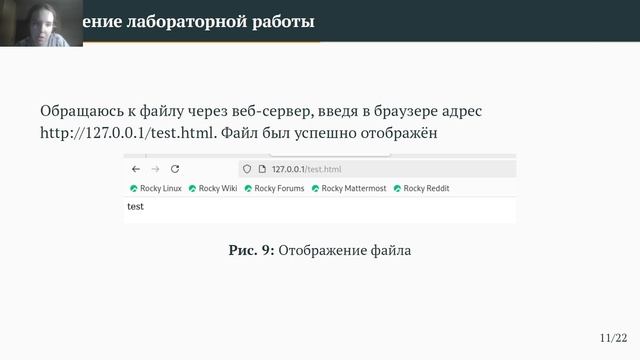
Task: Click the text 'Обращаюсь к файлу через веб-сервер'
Action: (177, 111)
